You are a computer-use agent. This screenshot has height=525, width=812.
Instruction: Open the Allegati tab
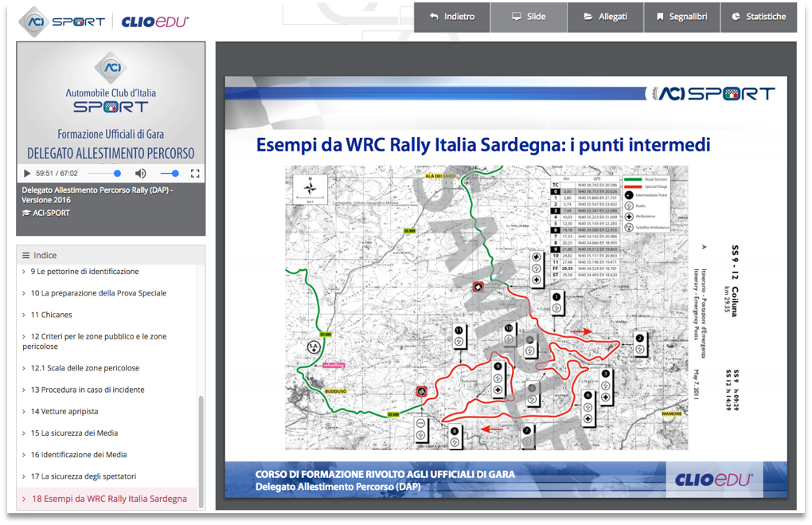coord(605,17)
